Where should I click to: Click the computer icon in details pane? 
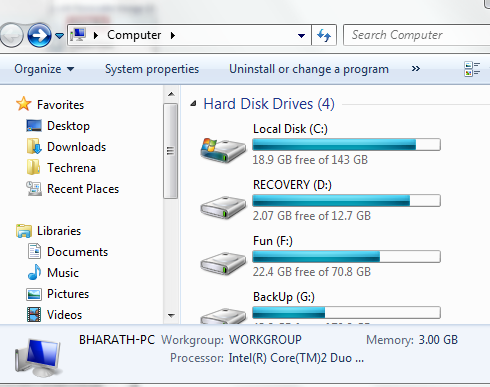pos(38,357)
